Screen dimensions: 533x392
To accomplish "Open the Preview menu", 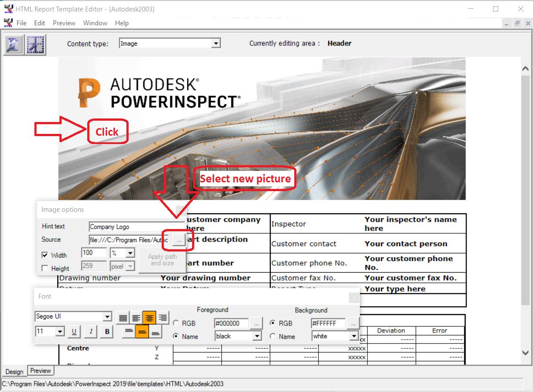I will [64, 23].
